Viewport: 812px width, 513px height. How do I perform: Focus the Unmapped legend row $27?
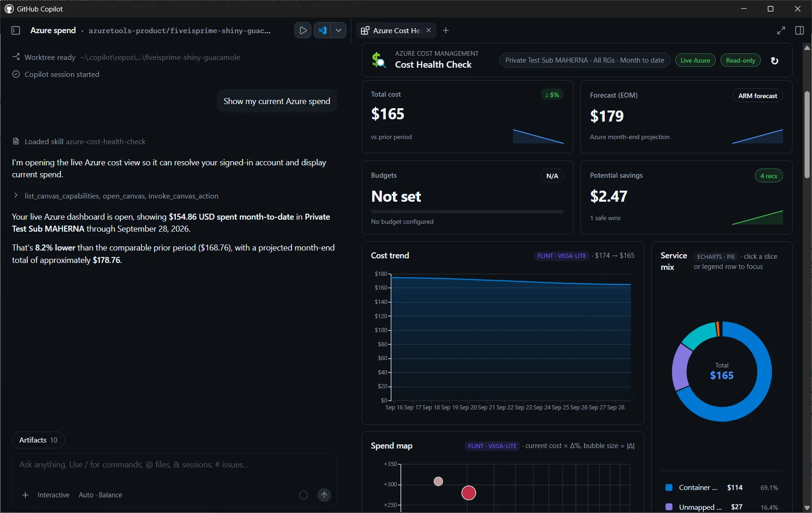point(722,507)
